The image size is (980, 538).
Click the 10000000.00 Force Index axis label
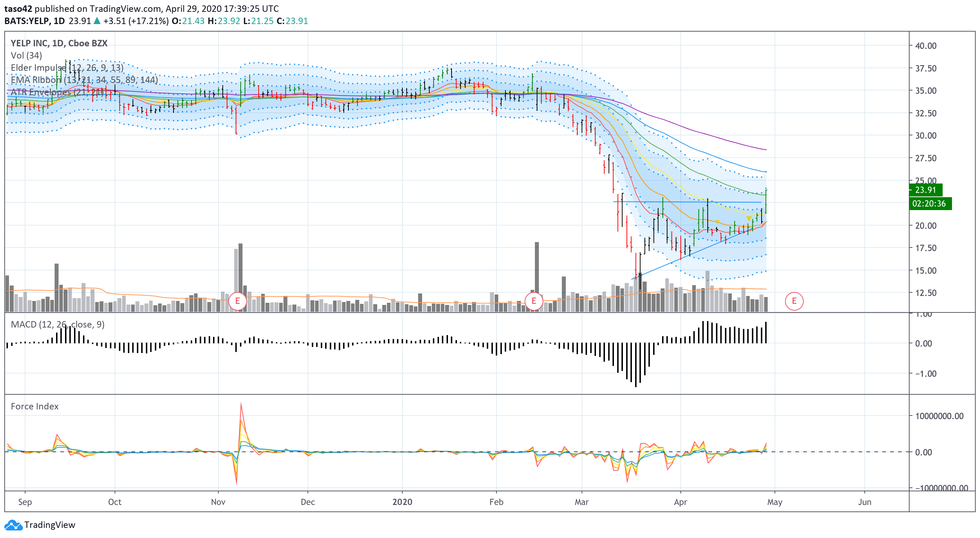tap(939, 416)
